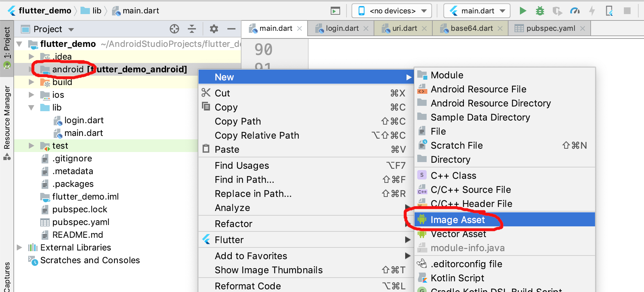Viewport: 644px width, 292px height.
Task: Open the Refactor submenu
Action: [306, 224]
